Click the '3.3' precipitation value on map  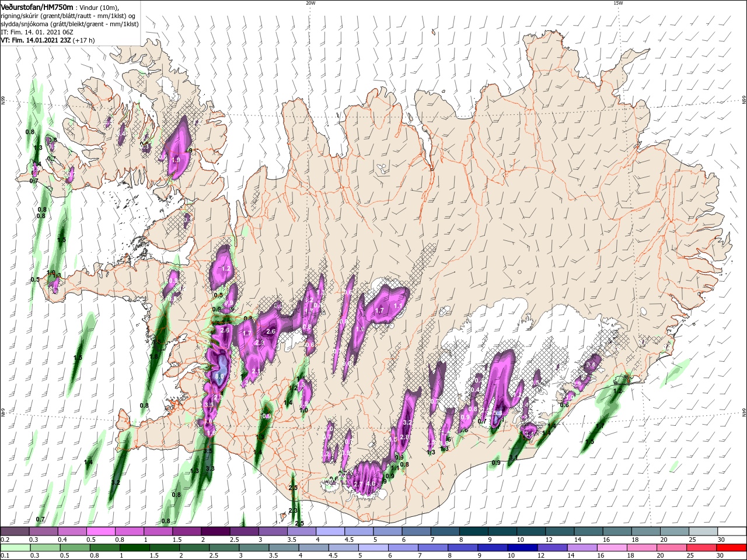pyautogui.click(x=210, y=468)
